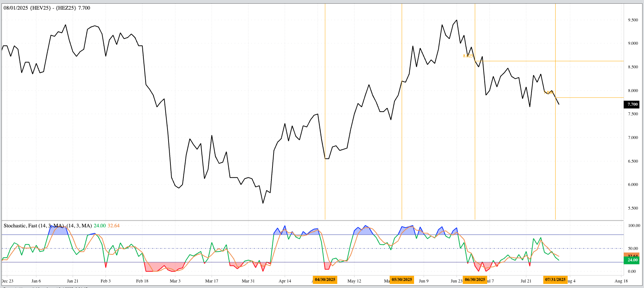Viewport: 644px width, 288px height.
Task: Click the orange 32.64 value in indicator header
Action: [113, 226]
